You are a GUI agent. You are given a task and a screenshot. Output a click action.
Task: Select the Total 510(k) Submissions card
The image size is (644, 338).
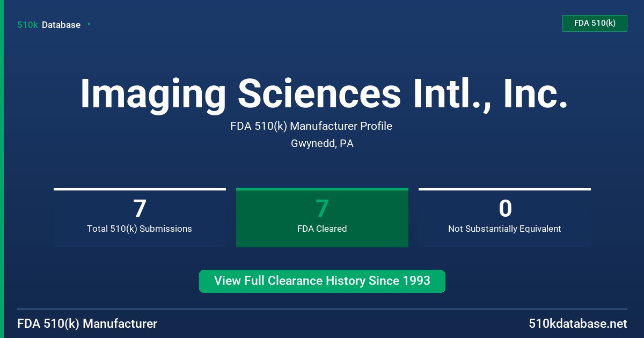[140, 217]
